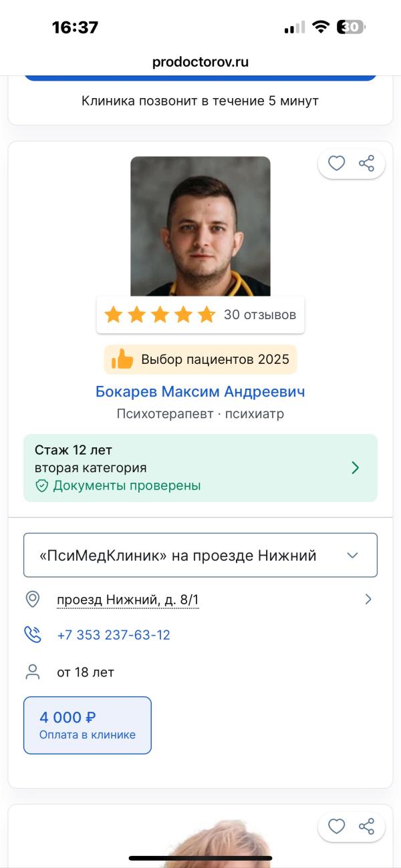Click the doctor's portrait photo

pos(200,226)
